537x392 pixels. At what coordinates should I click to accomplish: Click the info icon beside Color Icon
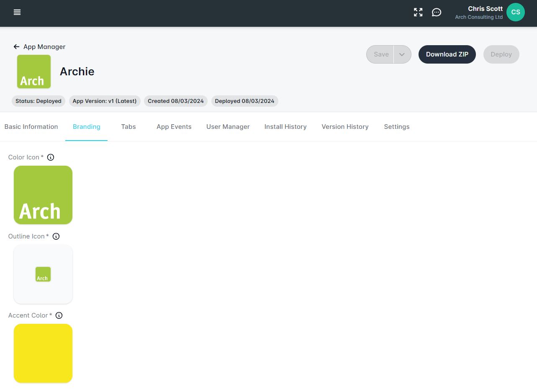click(50, 157)
